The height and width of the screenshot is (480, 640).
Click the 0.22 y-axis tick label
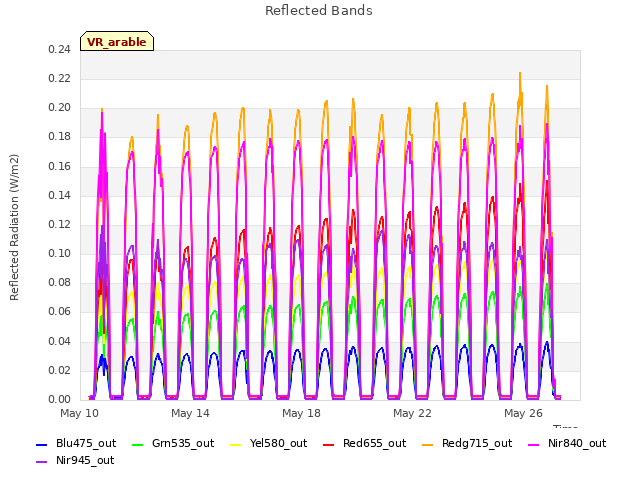60,78
